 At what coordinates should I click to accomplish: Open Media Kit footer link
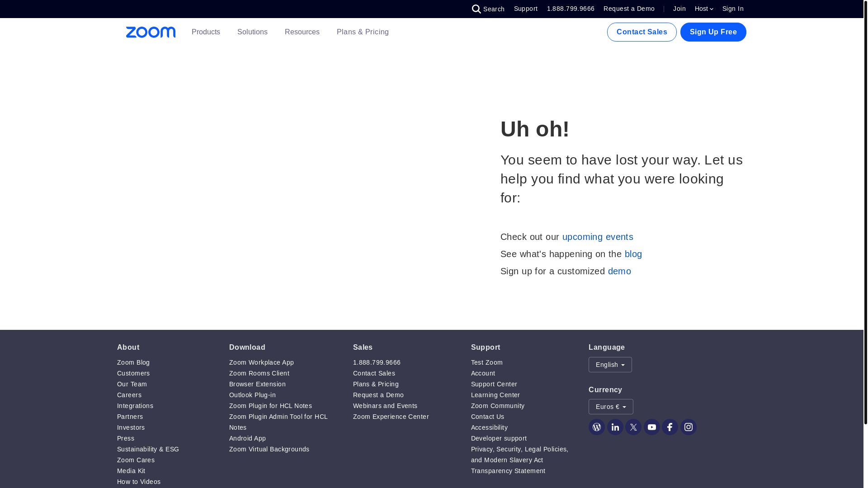coord(131,471)
